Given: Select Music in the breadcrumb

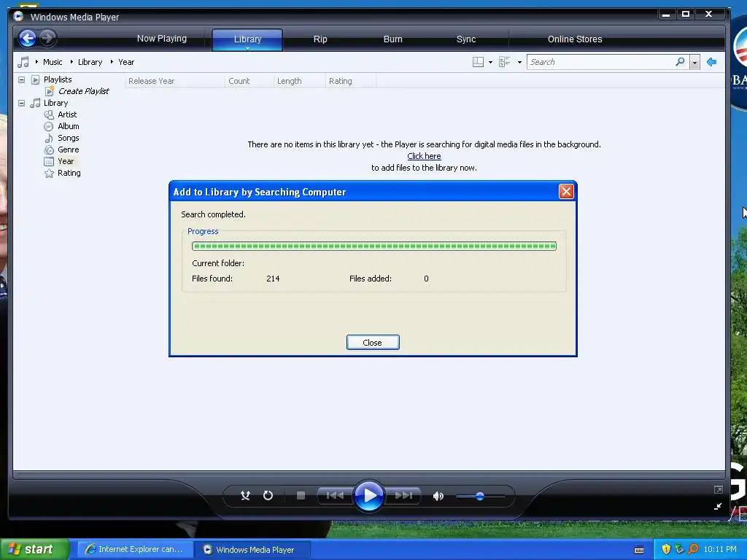Looking at the screenshot, I should [x=53, y=62].
